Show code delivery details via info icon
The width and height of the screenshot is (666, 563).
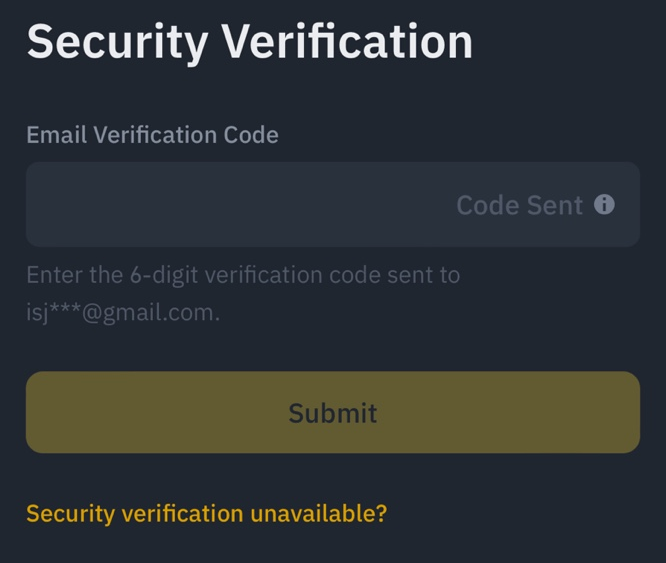pyautogui.click(x=604, y=205)
